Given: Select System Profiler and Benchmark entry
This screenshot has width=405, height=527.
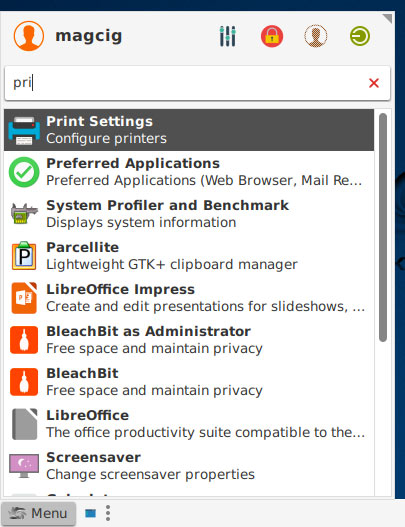Looking at the screenshot, I should 189,214.
